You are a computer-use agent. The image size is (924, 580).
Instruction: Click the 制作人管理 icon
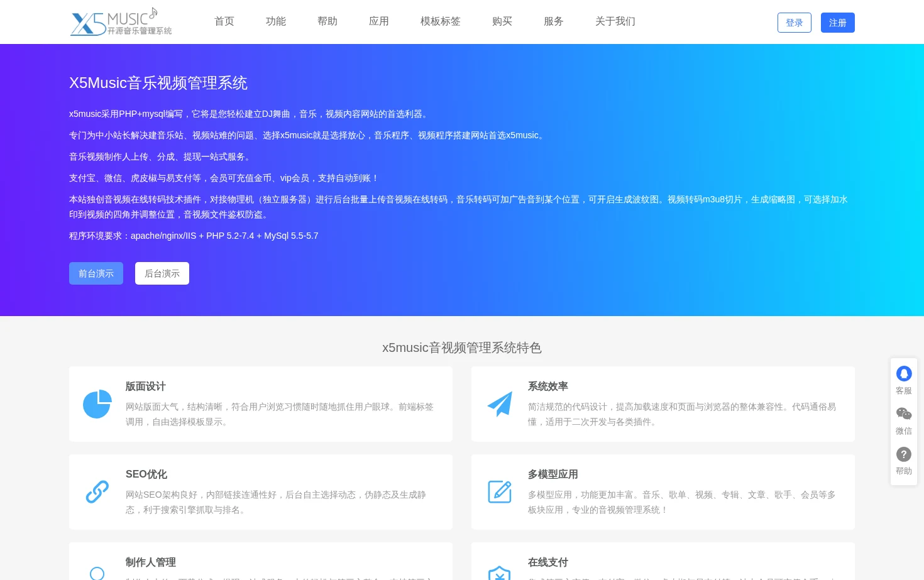pos(97,573)
